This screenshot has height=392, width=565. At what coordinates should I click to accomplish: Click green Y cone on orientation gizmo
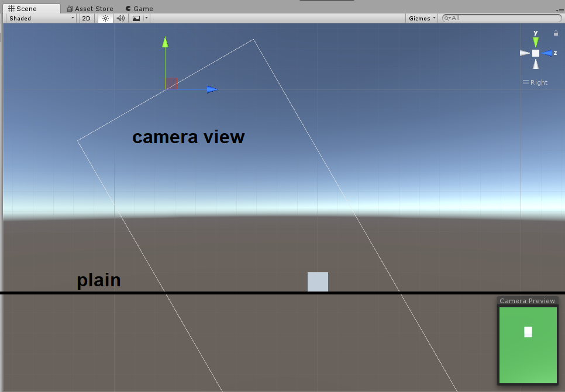(x=536, y=42)
